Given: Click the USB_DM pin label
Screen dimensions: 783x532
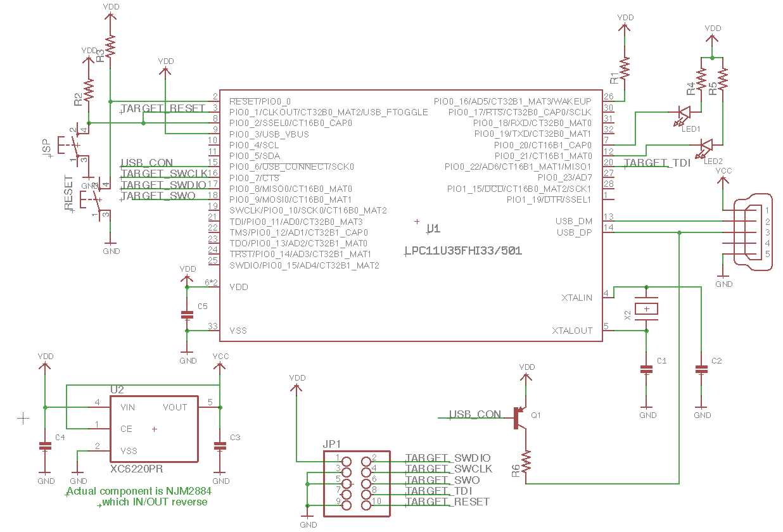Looking at the screenshot, I should point(574,221).
